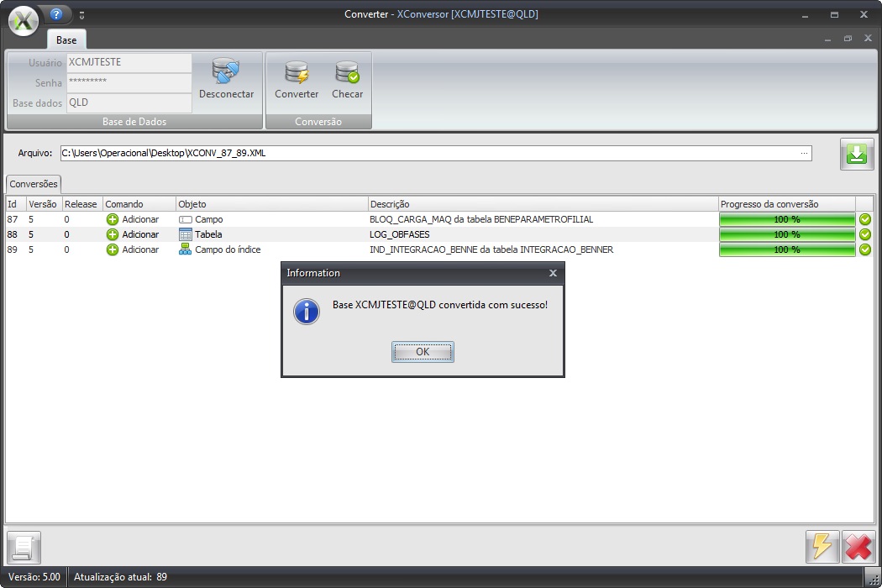This screenshot has height=588, width=882.
Task: Select the Base ribbon tab
Action: 66,39
